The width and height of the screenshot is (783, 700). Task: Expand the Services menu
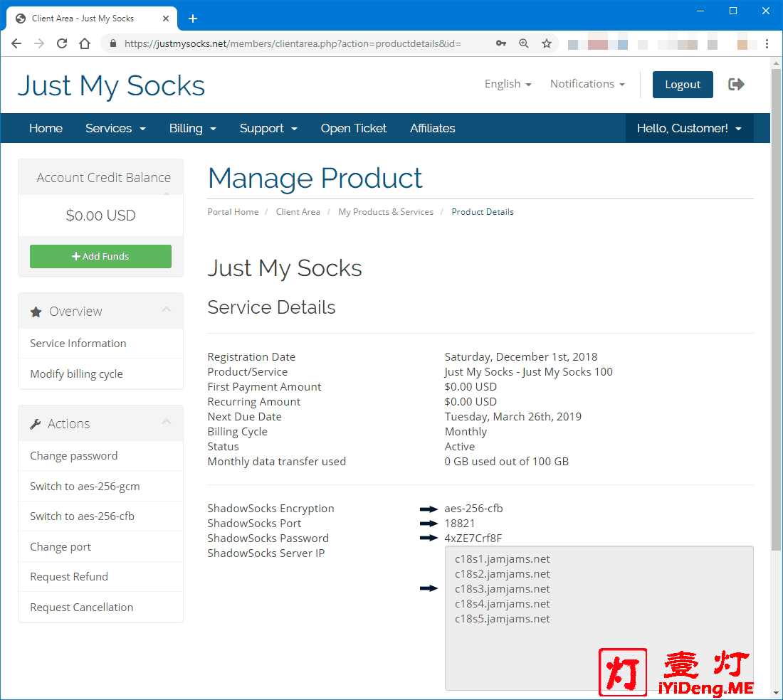pos(115,128)
